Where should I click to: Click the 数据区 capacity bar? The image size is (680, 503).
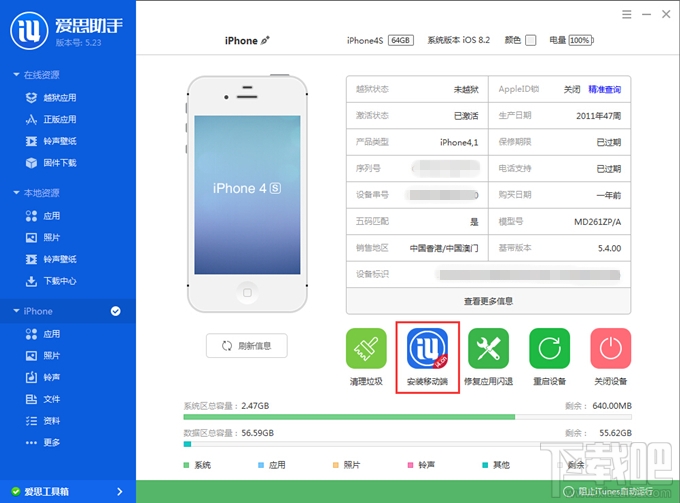point(407,444)
